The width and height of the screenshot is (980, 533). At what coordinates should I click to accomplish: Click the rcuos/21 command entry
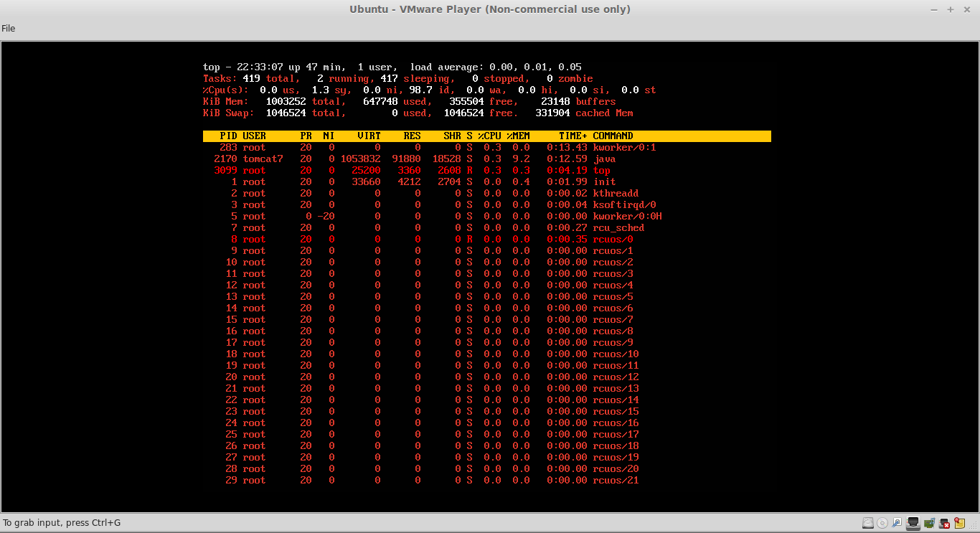click(x=616, y=480)
